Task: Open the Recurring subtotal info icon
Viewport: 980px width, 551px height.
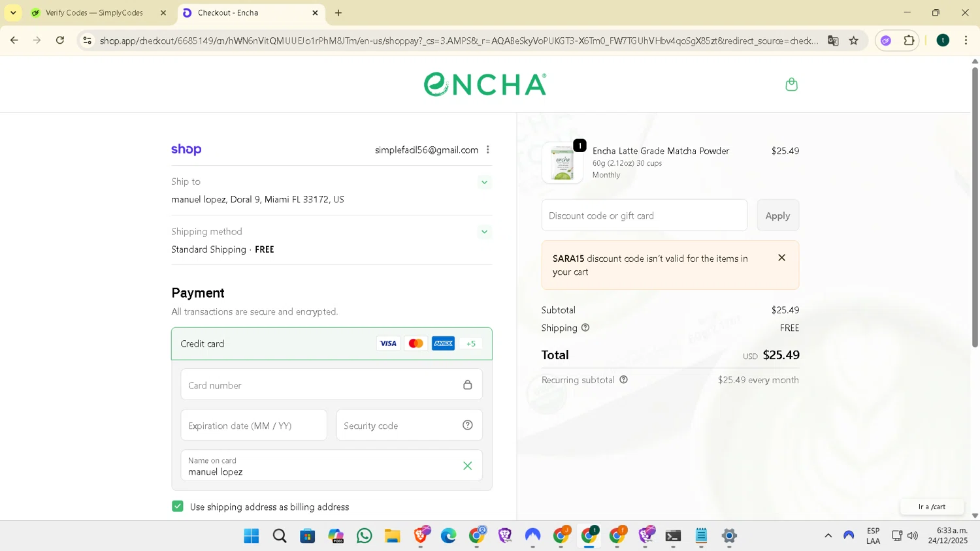Action: pyautogui.click(x=623, y=379)
